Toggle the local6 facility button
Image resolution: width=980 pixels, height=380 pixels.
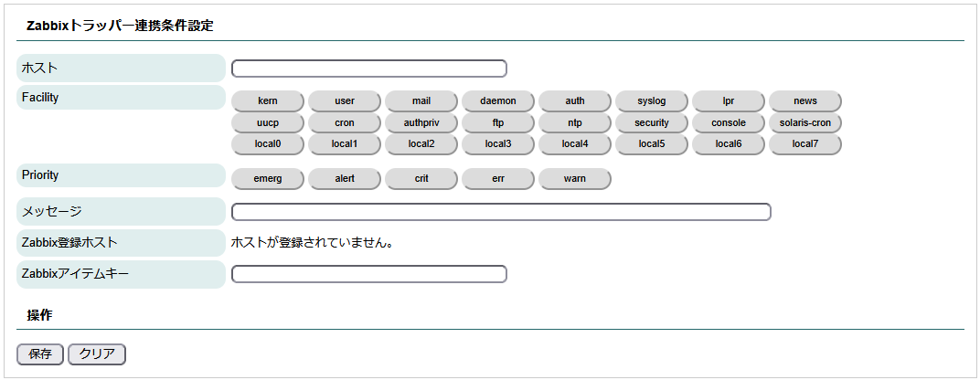(729, 143)
